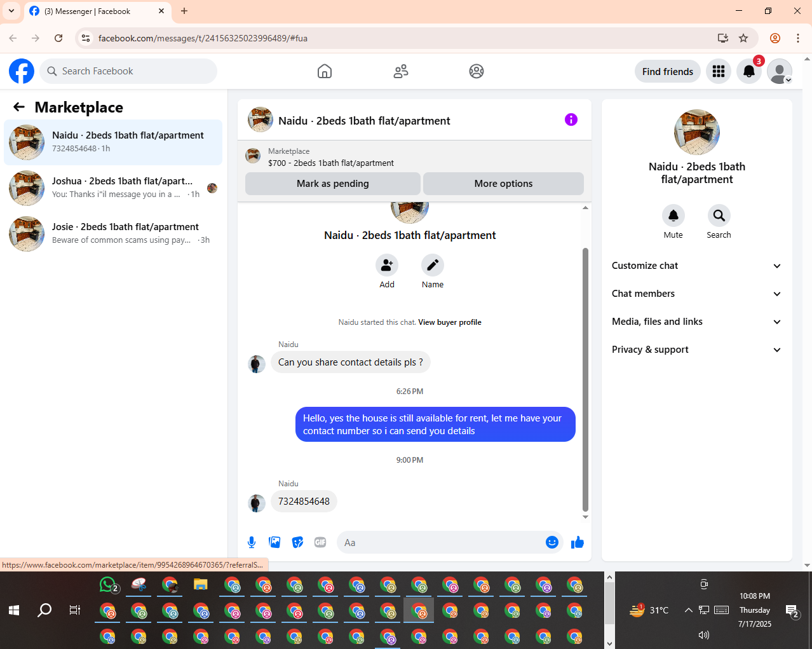
Task: Open File Explorer from the taskbar
Action: pos(201,584)
